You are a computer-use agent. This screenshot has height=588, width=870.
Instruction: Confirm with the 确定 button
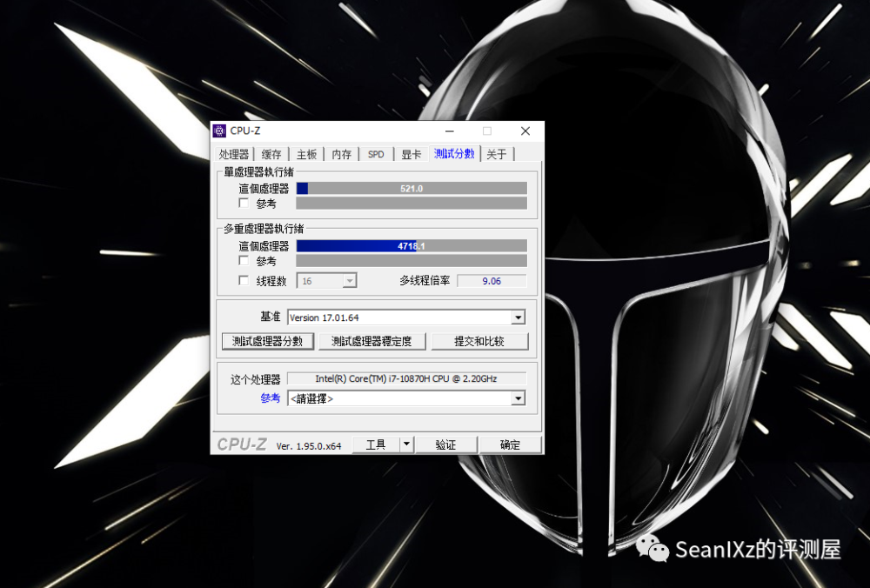pos(510,444)
